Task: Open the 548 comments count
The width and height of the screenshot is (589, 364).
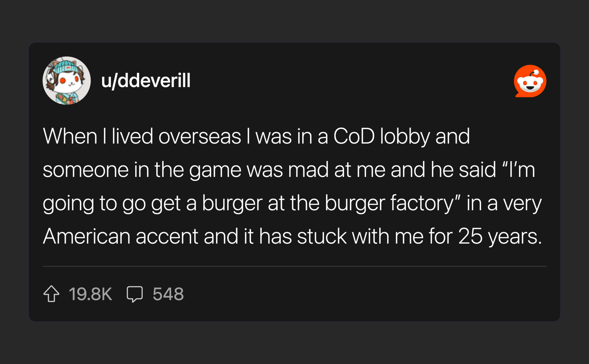Action: click(x=168, y=294)
